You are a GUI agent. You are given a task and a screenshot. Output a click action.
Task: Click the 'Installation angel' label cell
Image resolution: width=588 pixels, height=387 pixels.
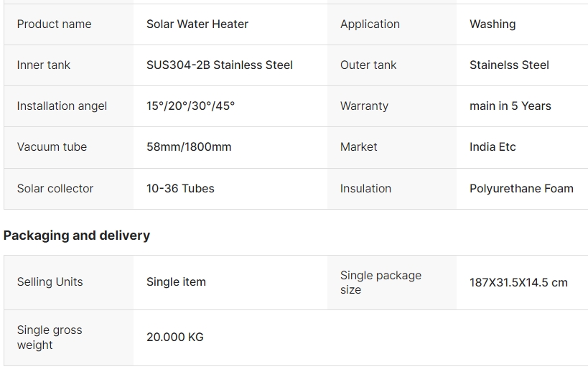(69, 106)
